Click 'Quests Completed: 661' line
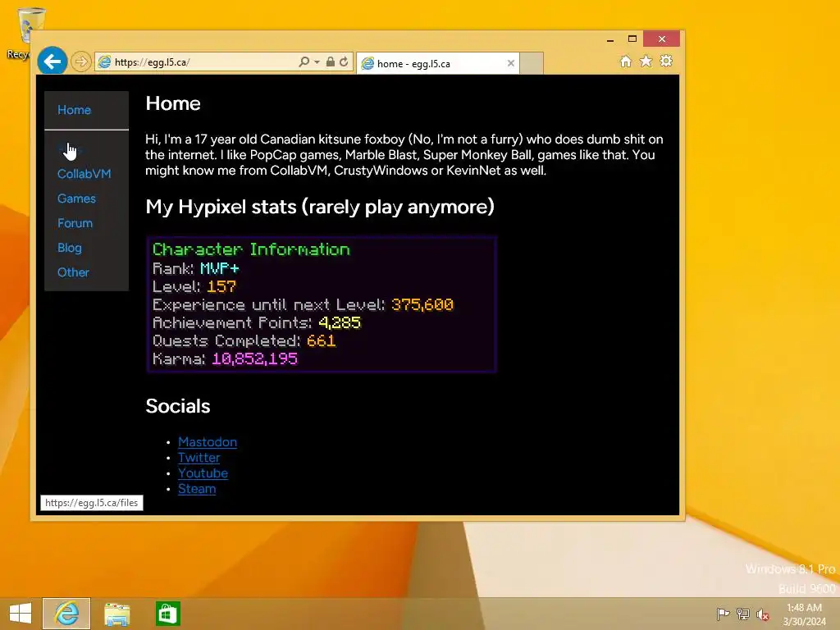 (x=244, y=340)
